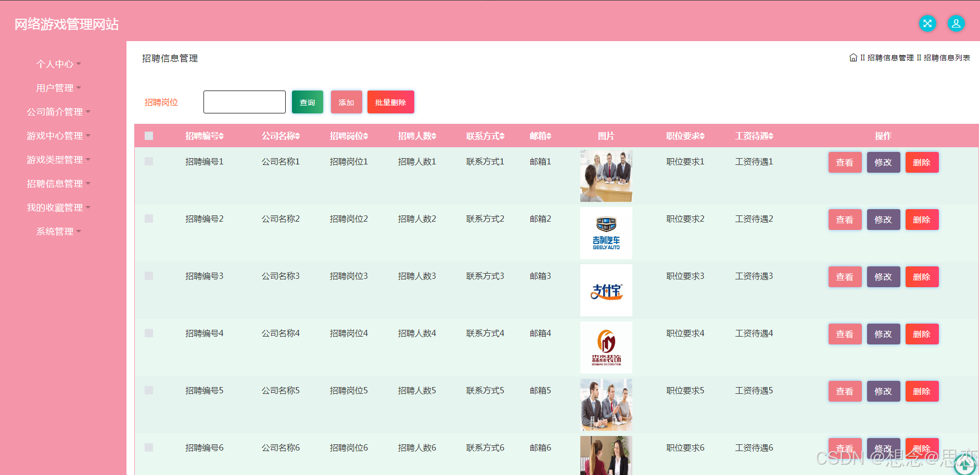Expand the 用户管理 sidebar menu

pos(59,88)
